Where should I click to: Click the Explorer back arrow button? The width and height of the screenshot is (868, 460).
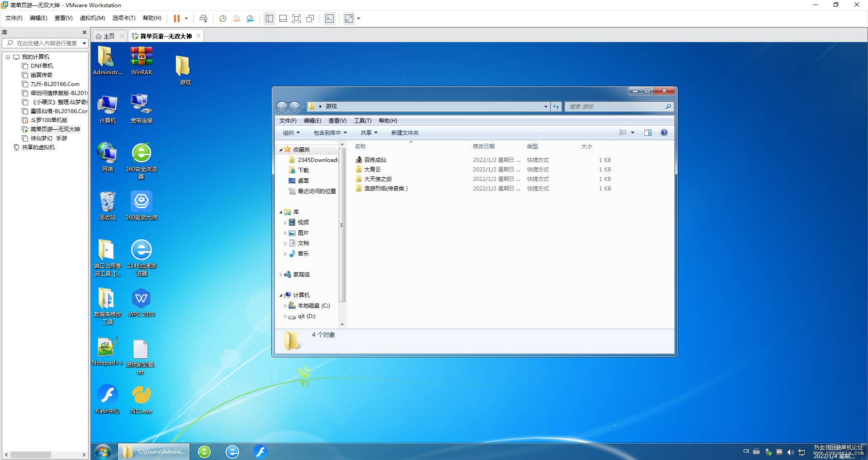[x=282, y=107]
